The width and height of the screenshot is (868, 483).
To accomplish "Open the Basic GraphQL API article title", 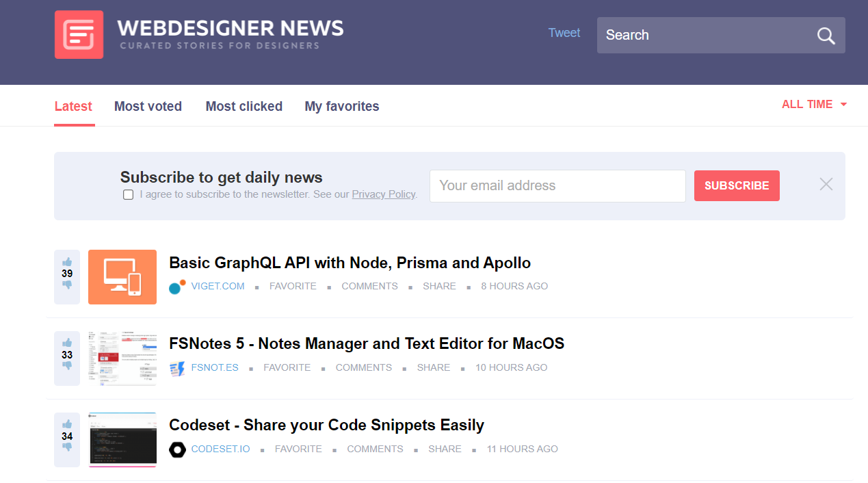I will (350, 263).
